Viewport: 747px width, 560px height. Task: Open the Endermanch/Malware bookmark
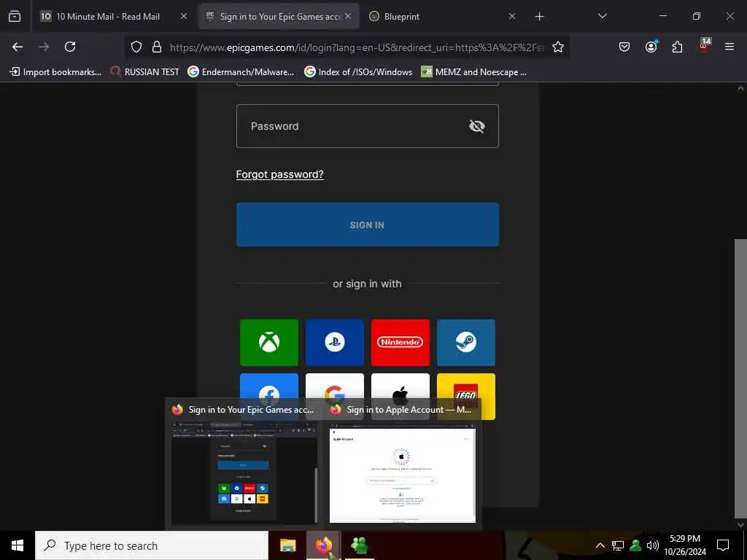click(241, 72)
